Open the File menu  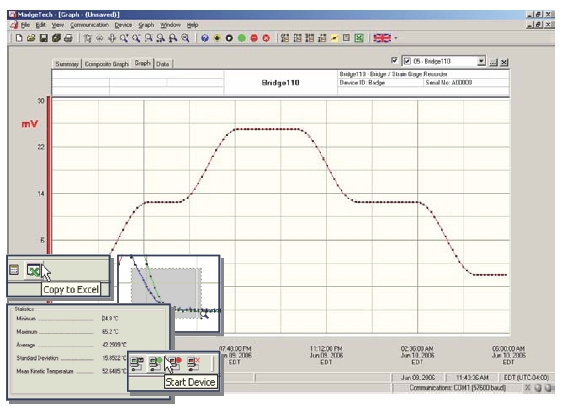25,25
